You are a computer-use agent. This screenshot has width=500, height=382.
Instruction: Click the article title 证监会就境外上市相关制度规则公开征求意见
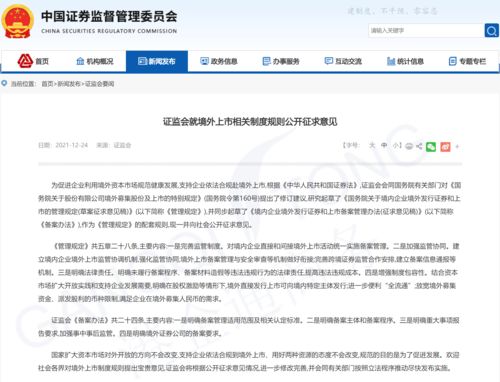(x=250, y=122)
